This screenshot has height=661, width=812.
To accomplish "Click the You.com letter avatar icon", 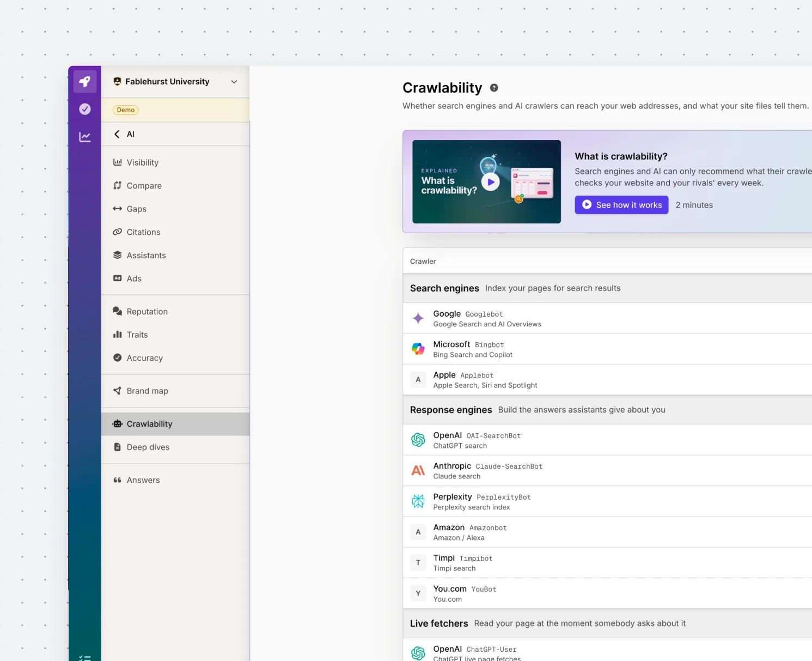I will (418, 593).
